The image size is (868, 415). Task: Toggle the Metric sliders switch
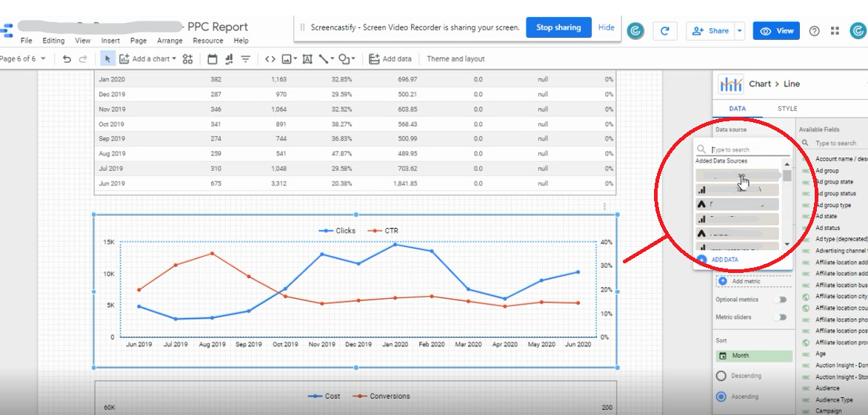point(781,317)
